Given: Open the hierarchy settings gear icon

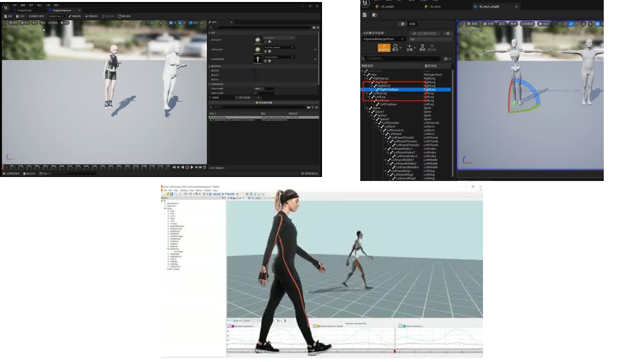Looking at the screenshot, I should click(x=446, y=59).
